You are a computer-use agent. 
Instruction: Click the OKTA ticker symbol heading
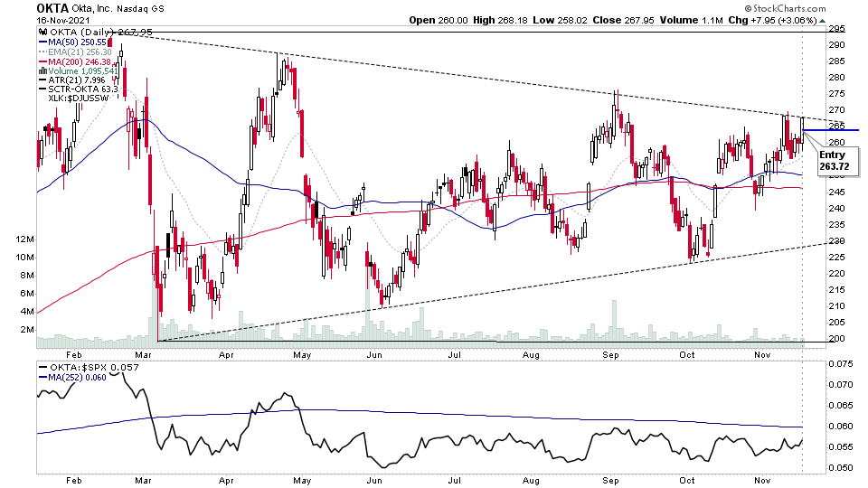(x=52, y=8)
